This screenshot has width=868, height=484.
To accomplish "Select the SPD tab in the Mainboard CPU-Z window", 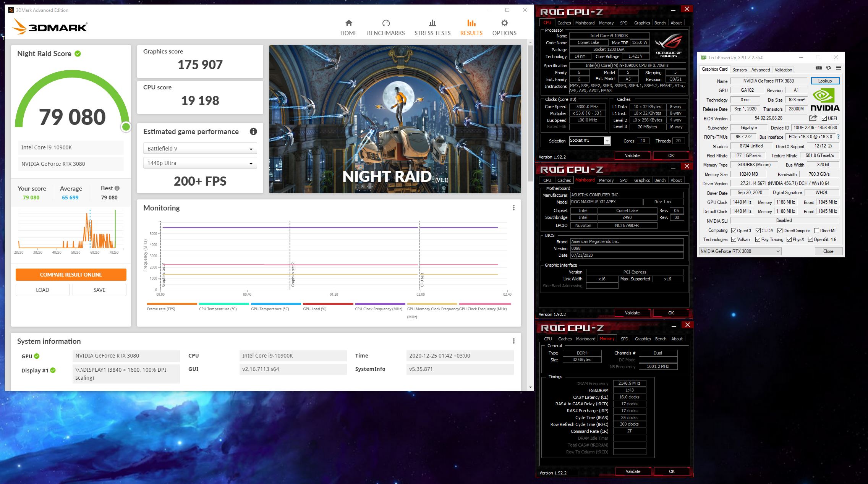I will [623, 180].
